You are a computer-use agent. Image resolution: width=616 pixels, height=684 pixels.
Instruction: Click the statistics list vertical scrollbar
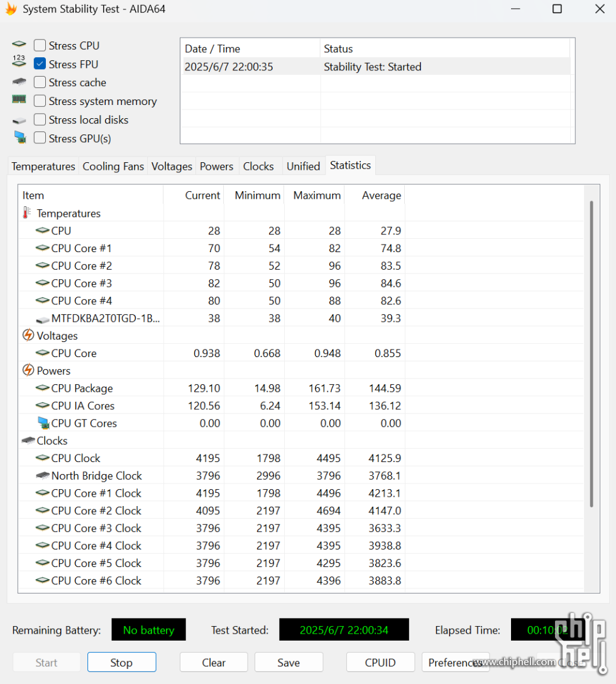point(591,354)
